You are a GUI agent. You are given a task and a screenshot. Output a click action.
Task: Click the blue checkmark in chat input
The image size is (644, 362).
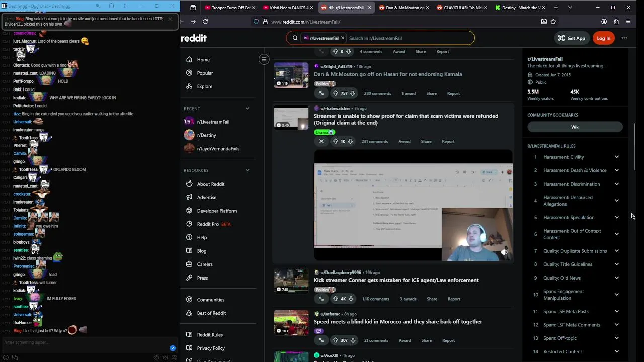point(173,348)
